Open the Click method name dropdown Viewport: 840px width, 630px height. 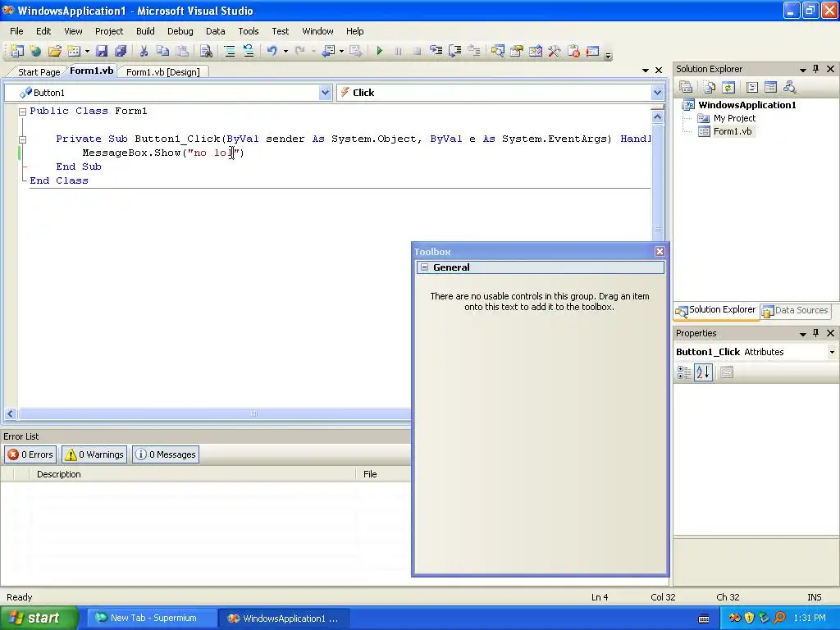point(658,93)
